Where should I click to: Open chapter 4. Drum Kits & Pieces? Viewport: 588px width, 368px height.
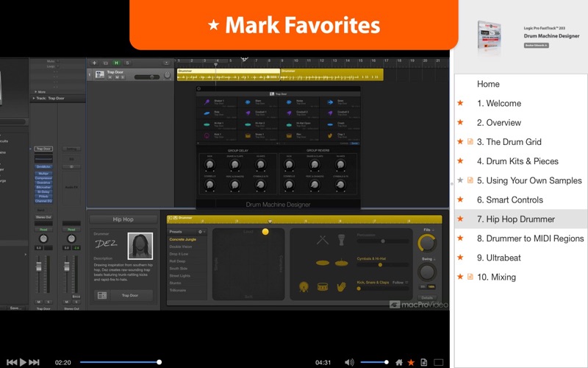(x=518, y=161)
